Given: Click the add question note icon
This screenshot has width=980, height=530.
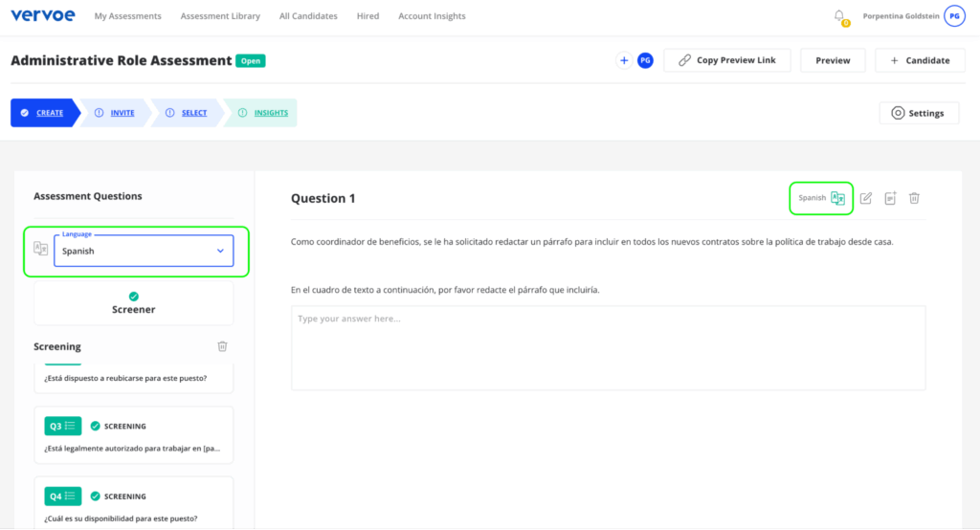Looking at the screenshot, I should coord(890,198).
